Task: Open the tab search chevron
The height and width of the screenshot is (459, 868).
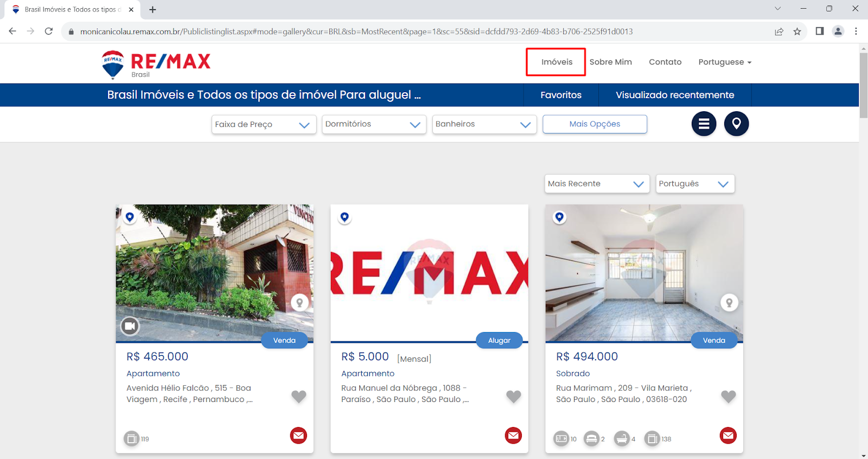Action: tap(777, 9)
